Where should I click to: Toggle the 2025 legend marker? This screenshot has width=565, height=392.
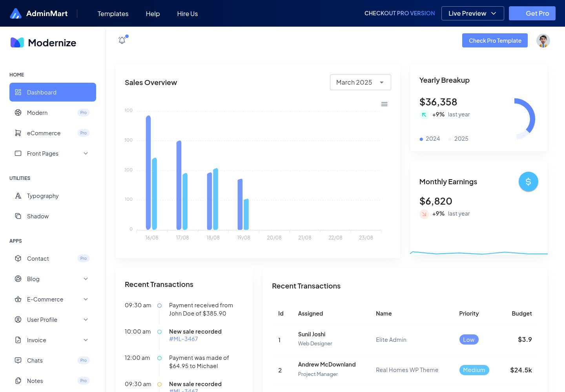click(x=450, y=139)
